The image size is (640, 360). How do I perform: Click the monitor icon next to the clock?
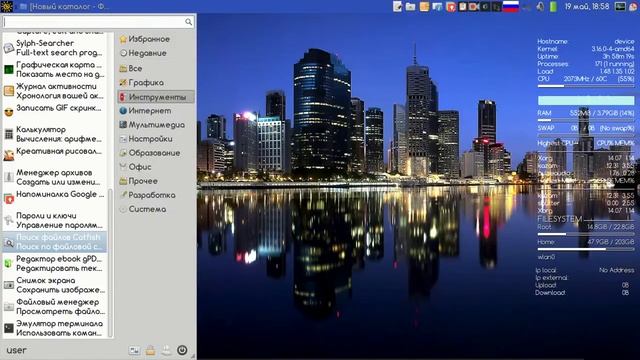[x=620, y=7]
